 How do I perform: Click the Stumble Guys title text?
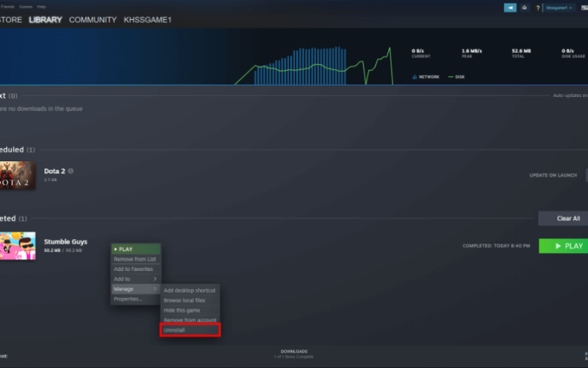tap(65, 242)
